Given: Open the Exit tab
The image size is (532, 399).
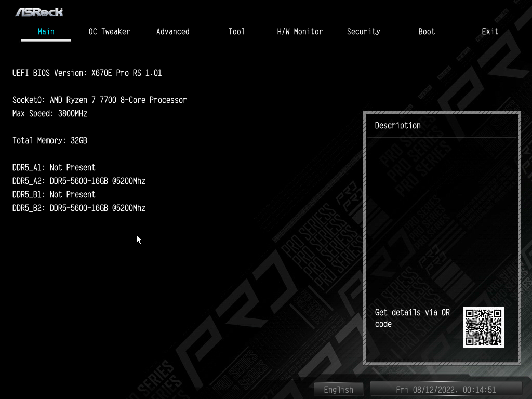Looking at the screenshot, I should tap(490, 32).
